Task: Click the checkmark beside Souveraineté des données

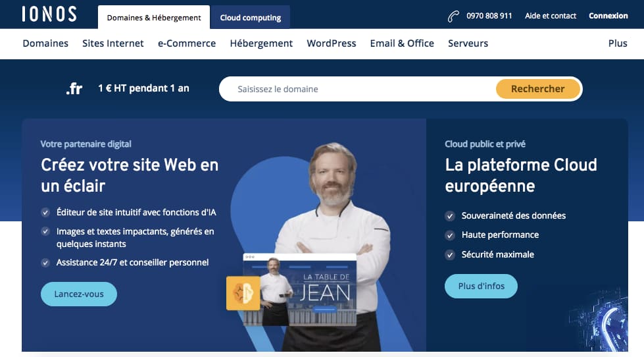Action: [x=450, y=216]
